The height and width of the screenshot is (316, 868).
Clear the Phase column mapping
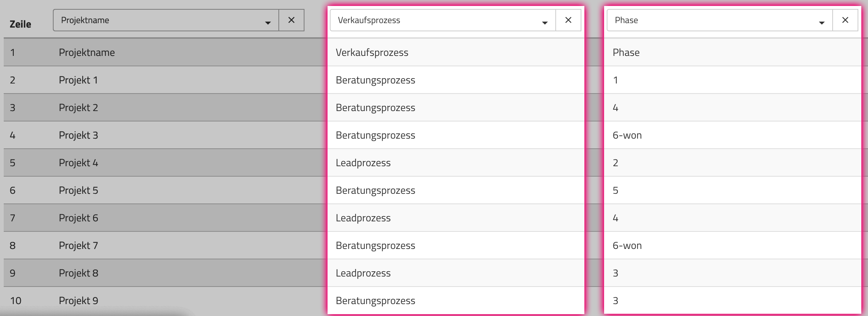845,20
